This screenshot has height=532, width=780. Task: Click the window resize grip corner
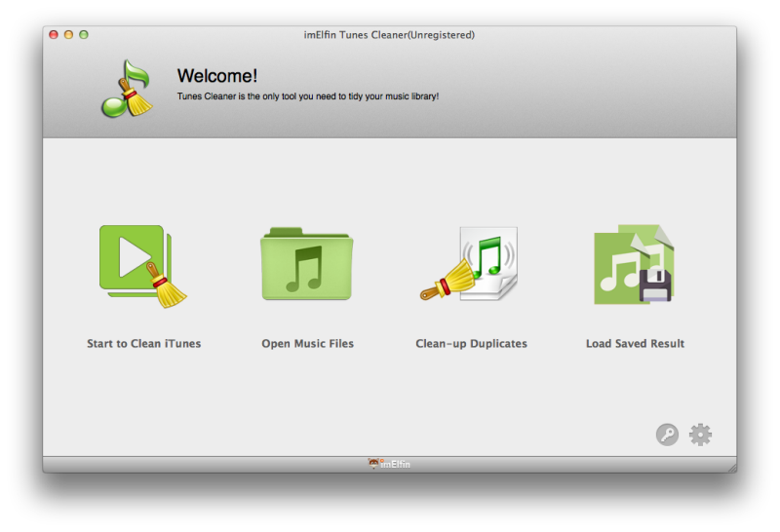pyautogui.click(x=732, y=468)
